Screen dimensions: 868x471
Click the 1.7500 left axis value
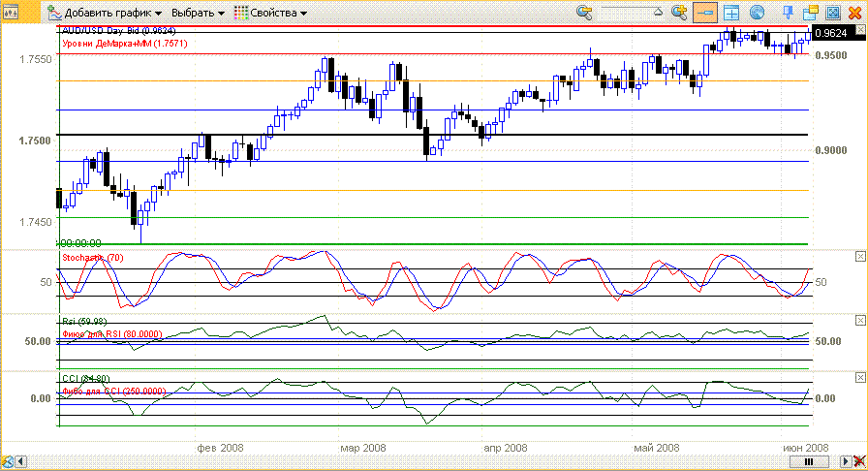36,141
